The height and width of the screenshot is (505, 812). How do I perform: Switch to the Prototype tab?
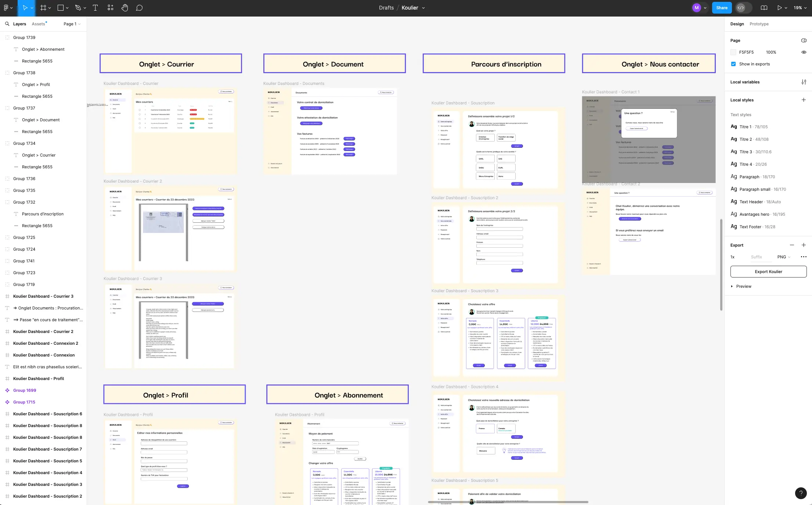[x=759, y=24]
